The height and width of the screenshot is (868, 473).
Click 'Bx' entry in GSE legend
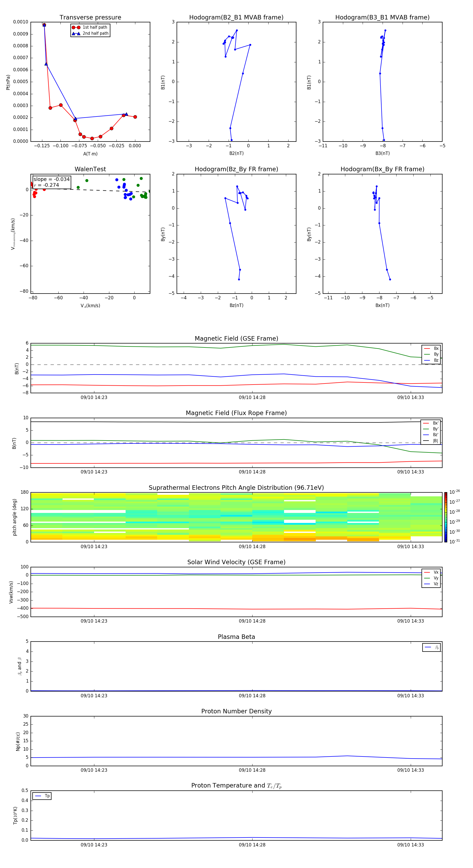click(x=431, y=349)
